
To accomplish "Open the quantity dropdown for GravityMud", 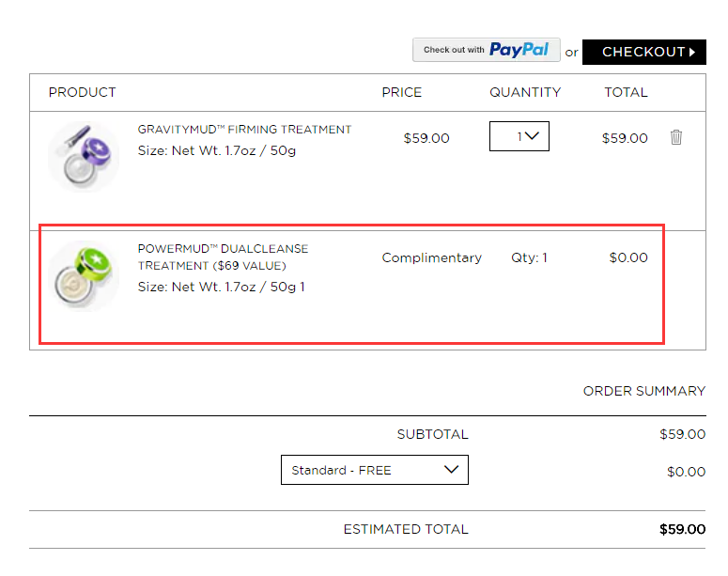I will (x=519, y=136).
